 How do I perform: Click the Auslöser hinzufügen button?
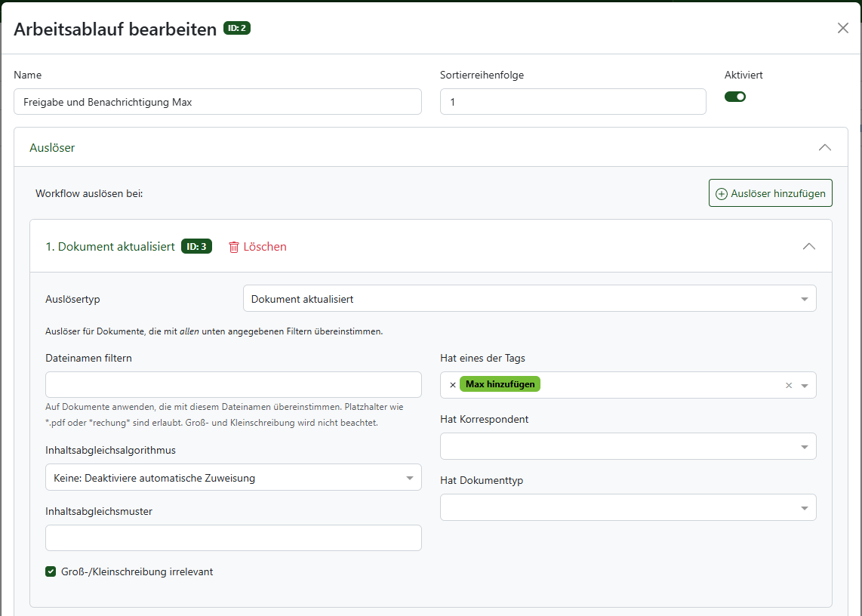point(770,193)
